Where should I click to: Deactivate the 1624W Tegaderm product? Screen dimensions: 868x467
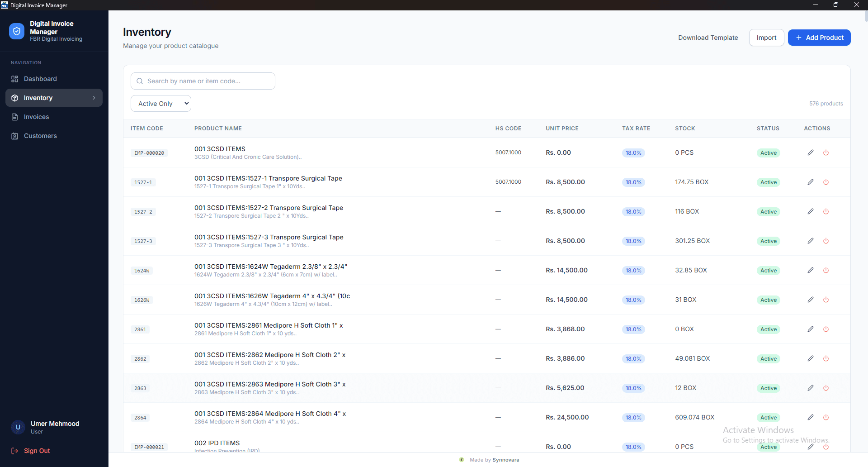[826, 270]
